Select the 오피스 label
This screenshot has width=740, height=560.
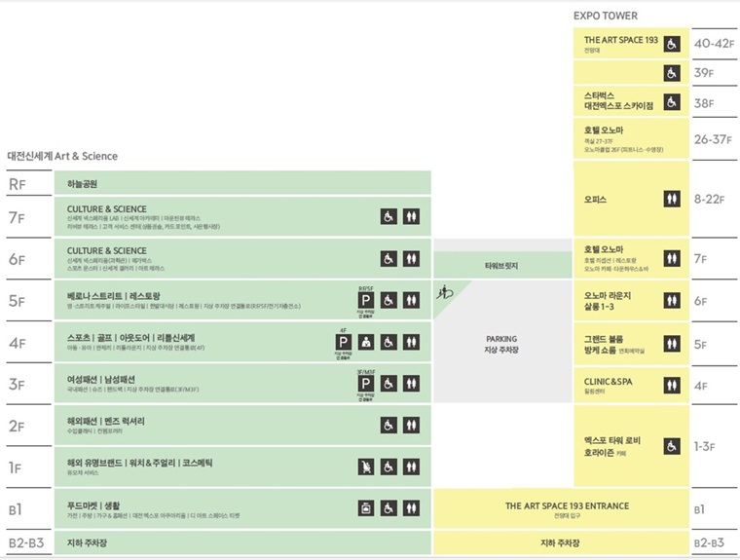click(x=595, y=200)
